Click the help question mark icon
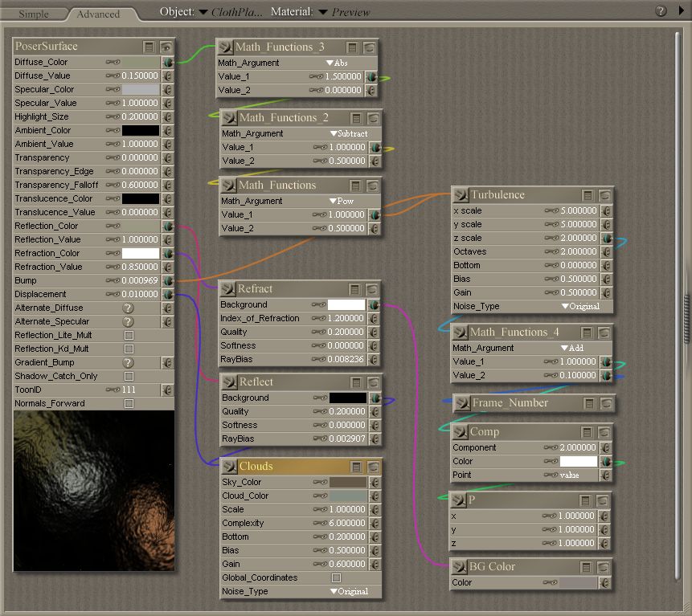 click(x=660, y=11)
